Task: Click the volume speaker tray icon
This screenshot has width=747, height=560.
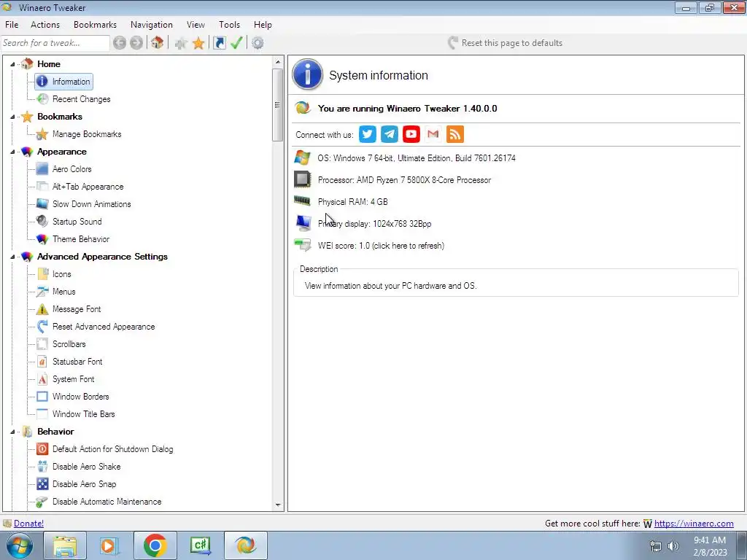Action: (x=673, y=546)
